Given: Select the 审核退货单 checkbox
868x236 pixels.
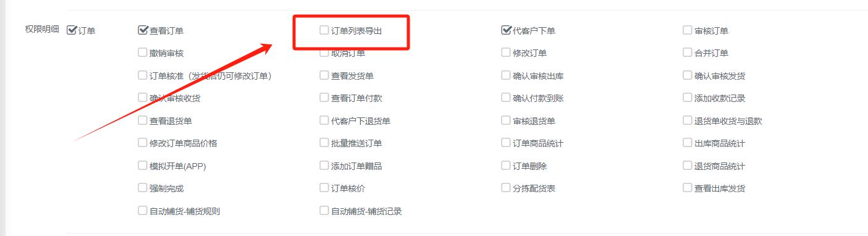Looking at the screenshot, I should [506, 120].
